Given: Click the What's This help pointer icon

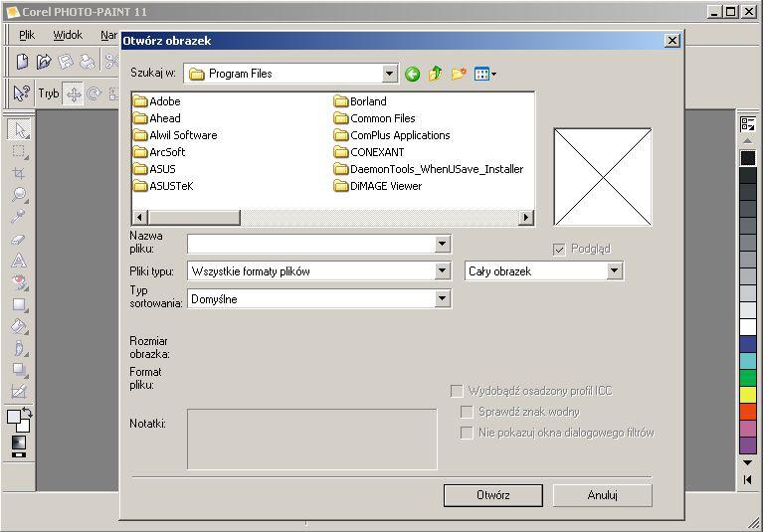Looking at the screenshot, I should [21, 92].
